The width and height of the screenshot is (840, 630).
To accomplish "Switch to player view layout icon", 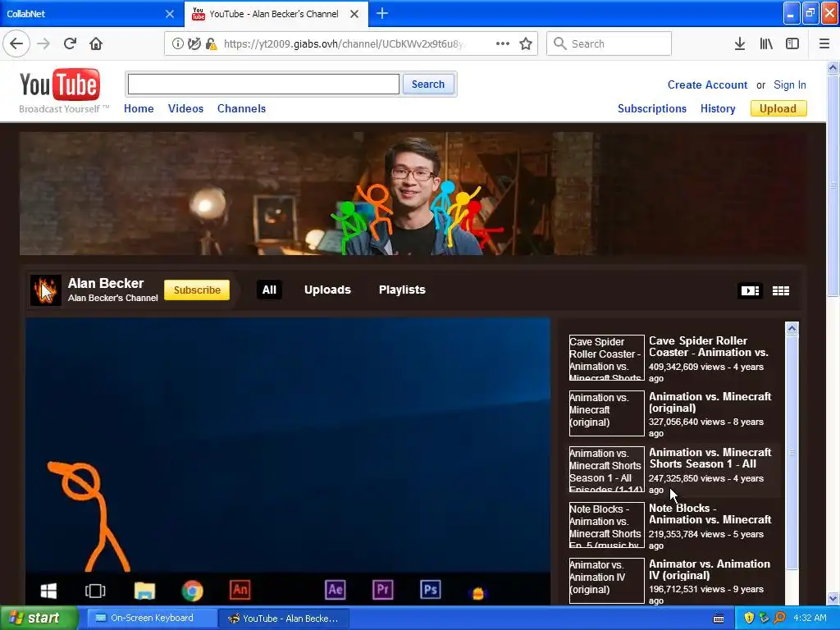I will click(750, 290).
